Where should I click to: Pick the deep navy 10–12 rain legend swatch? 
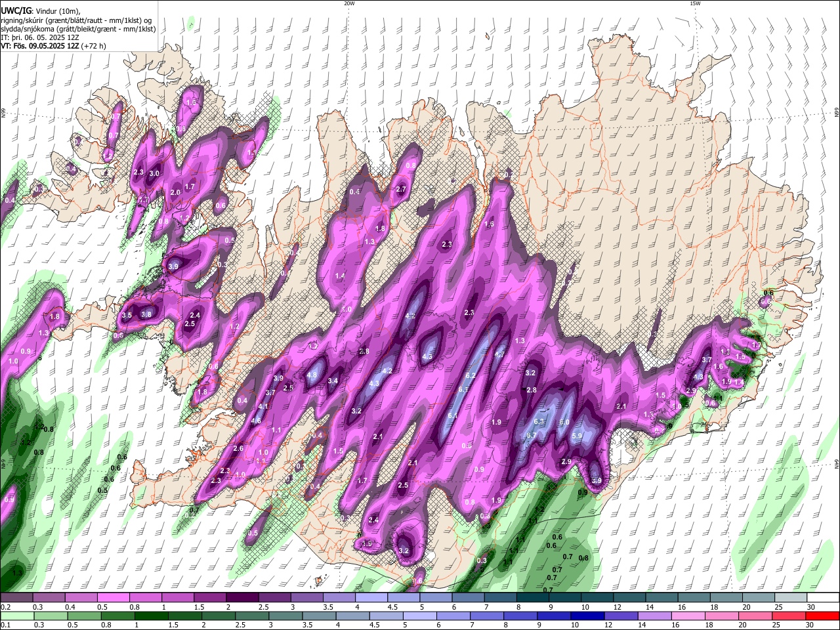pyautogui.click(x=587, y=616)
